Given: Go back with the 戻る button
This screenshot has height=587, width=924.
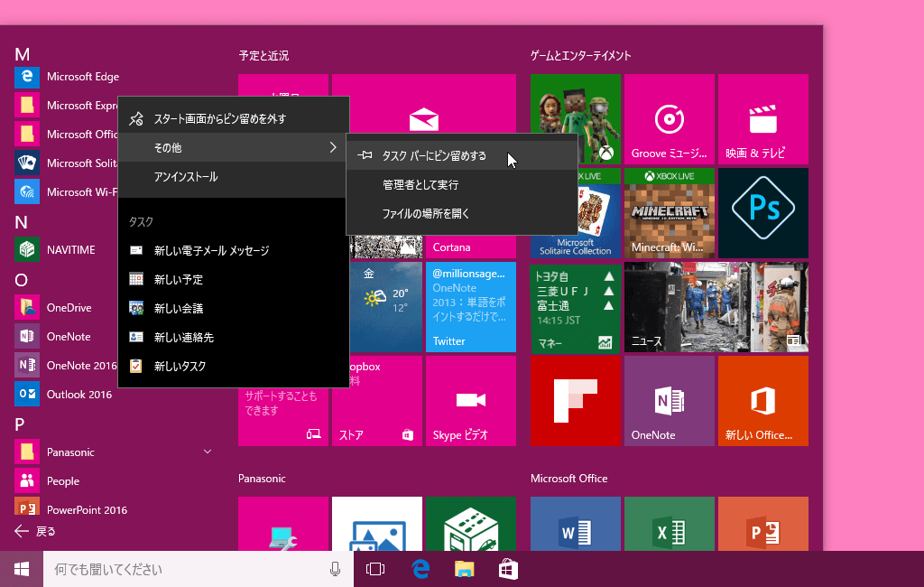Looking at the screenshot, I should (x=35, y=532).
